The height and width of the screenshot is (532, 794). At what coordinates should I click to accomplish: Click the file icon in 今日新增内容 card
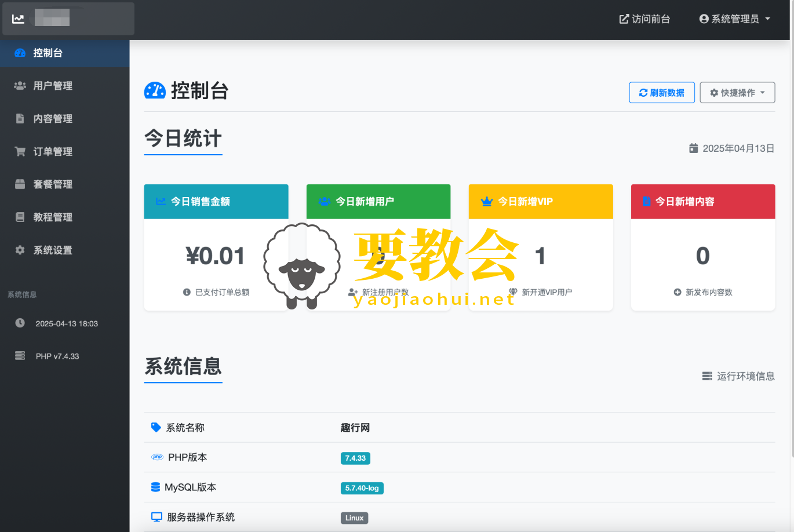tap(646, 202)
